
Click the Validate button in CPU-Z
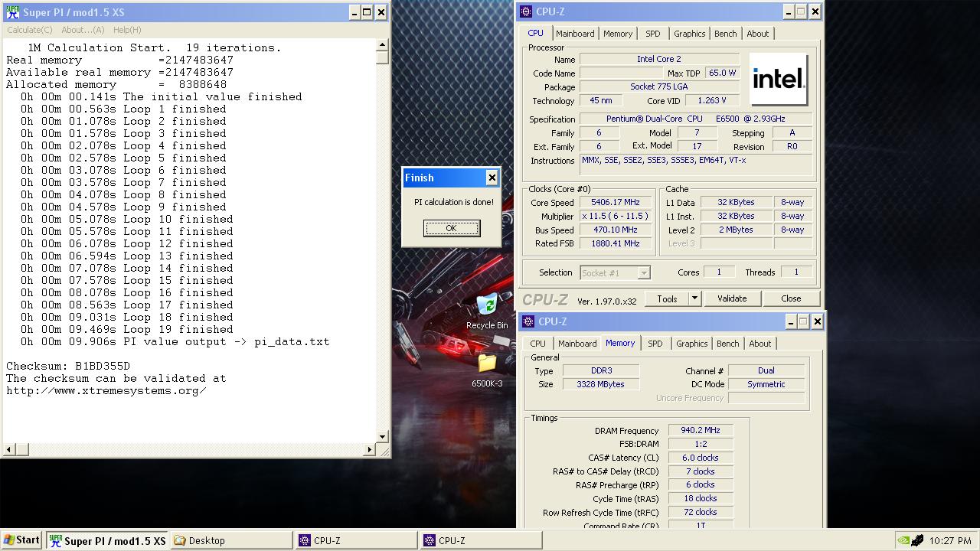tap(732, 298)
